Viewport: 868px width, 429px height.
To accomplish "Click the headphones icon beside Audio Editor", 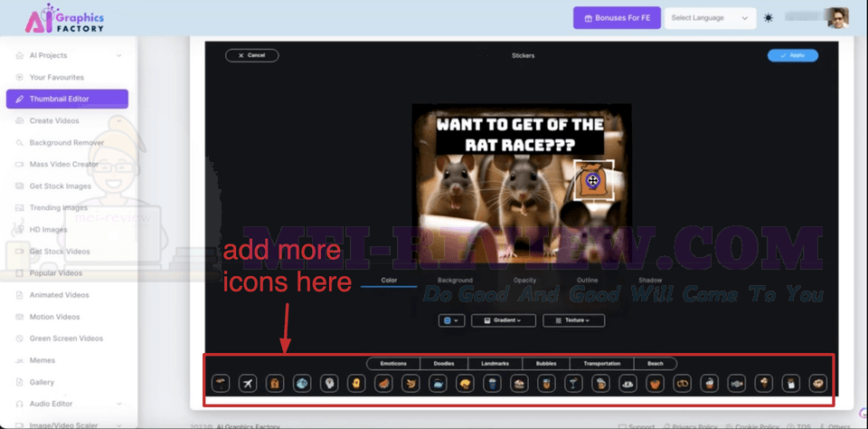I will point(19,404).
